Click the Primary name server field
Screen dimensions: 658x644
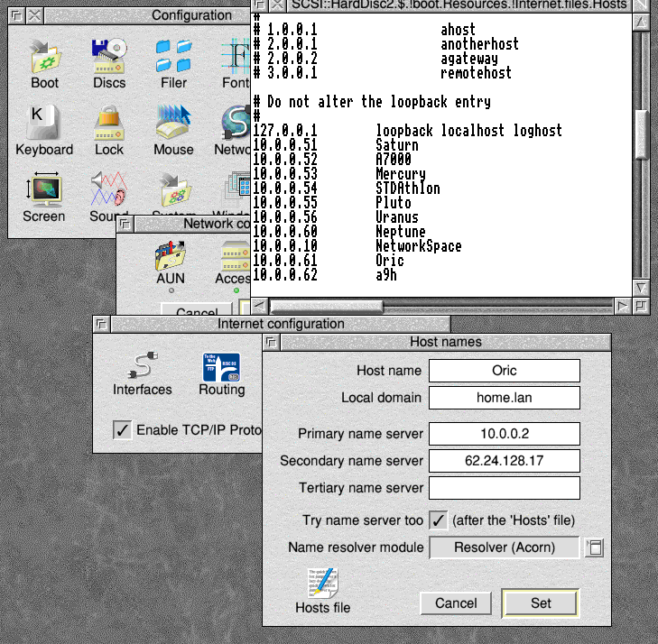504,434
